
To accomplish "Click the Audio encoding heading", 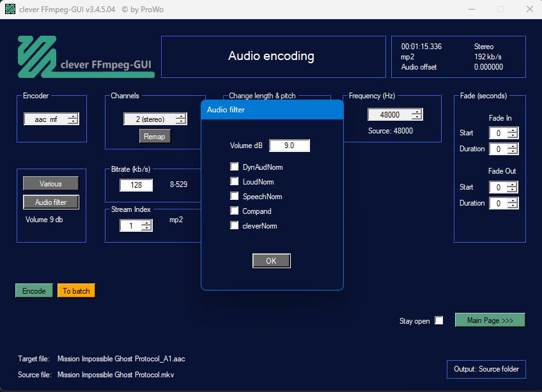I will pyautogui.click(x=272, y=56).
